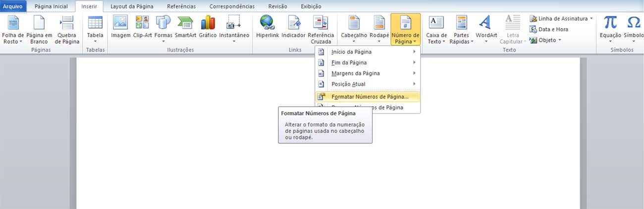Switch to the Exibição tab
The width and height of the screenshot is (644, 209).
coord(311,6)
